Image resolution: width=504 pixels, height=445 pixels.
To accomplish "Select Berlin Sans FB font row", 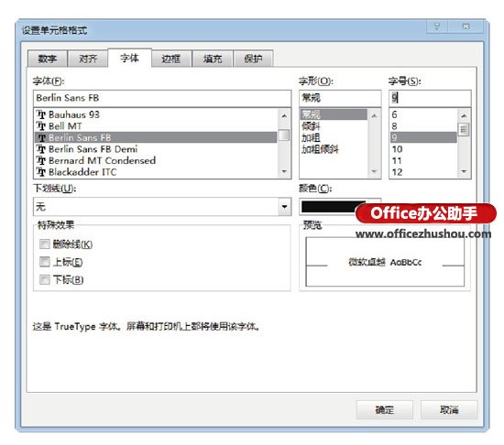I will 156,137.
